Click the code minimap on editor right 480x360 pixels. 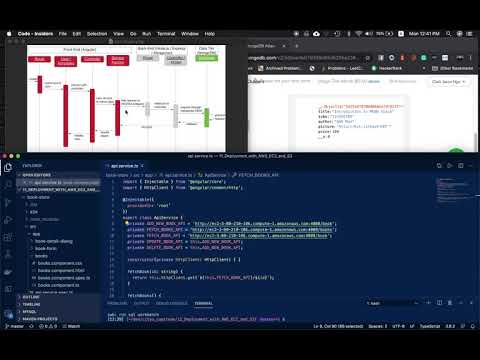tap(453, 190)
